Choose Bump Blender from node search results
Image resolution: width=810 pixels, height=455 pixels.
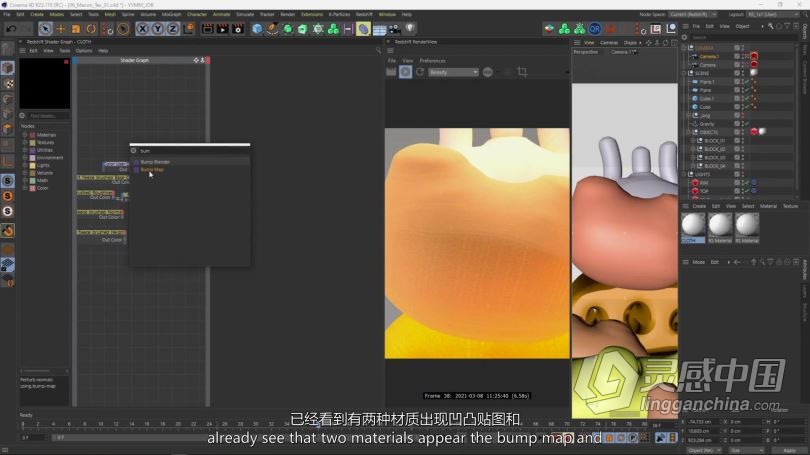155,162
